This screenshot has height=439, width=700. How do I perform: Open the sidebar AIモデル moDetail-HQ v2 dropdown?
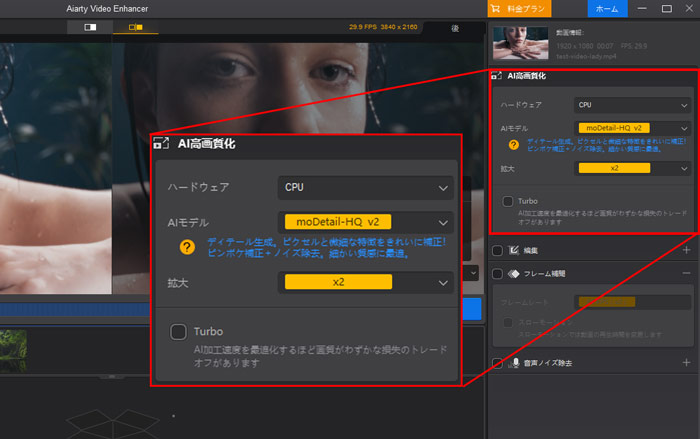click(x=632, y=128)
